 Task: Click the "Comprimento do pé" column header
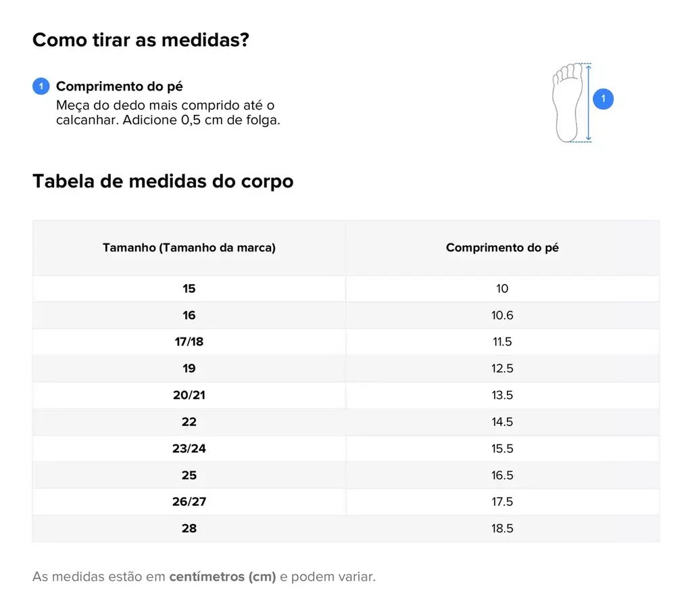tap(502, 247)
